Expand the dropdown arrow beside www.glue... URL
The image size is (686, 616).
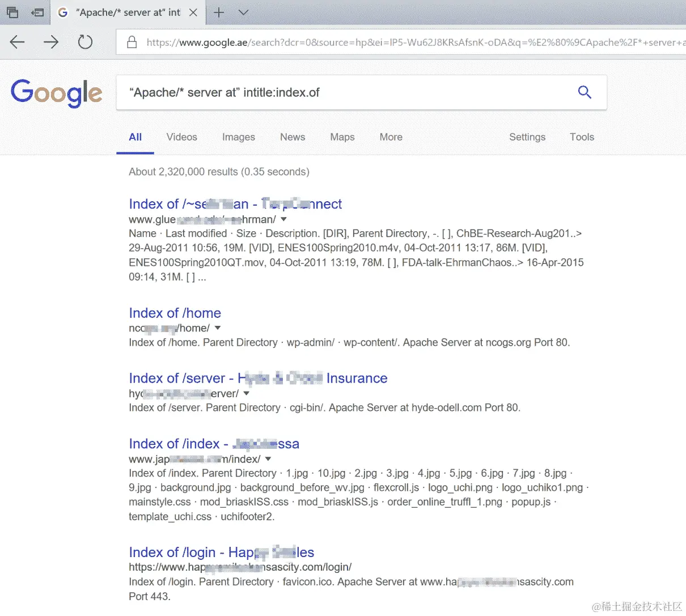[x=284, y=219]
